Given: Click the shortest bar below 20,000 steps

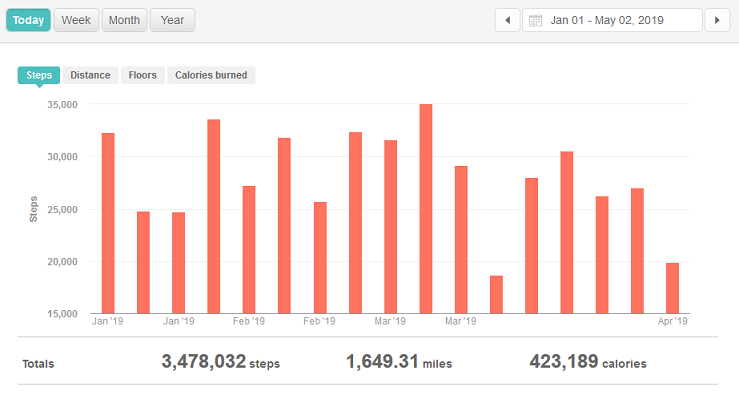Looking at the screenshot, I should click(x=496, y=294).
